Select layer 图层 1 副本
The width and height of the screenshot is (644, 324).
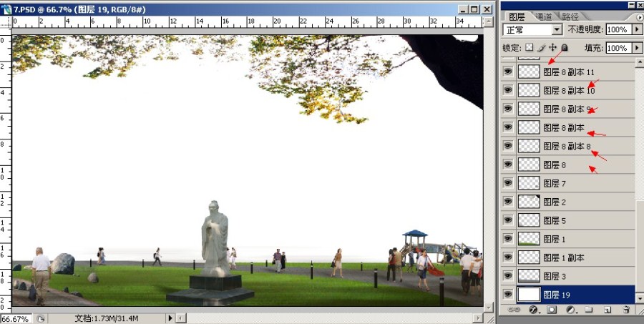pyautogui.click(x=575, y=257)
